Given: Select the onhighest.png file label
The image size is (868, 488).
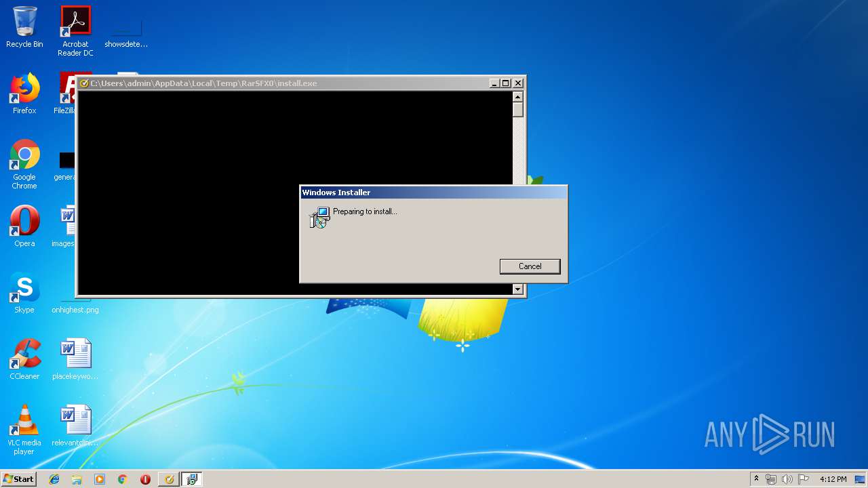Looking at the screenshot, I should (x=75, y=310).
